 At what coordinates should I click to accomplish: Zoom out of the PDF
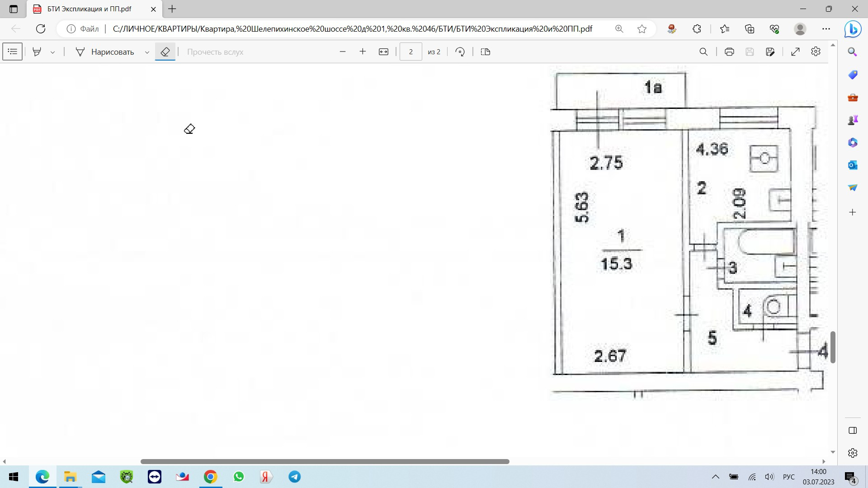click(343, 52)
